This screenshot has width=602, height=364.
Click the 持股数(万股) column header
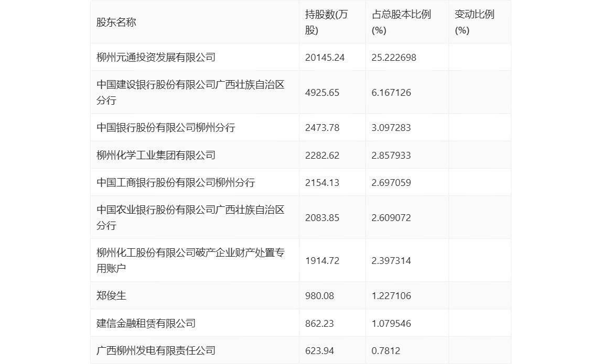[x=326, y=22]
